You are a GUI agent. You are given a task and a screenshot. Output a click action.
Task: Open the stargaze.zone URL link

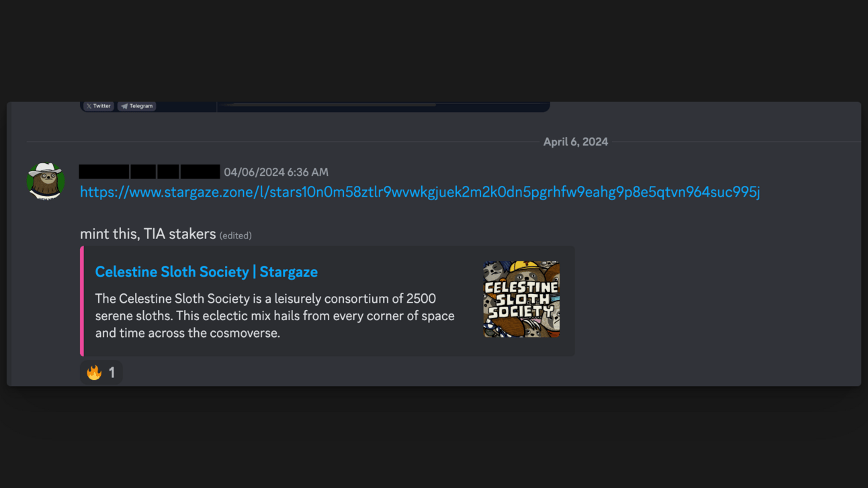420,193
